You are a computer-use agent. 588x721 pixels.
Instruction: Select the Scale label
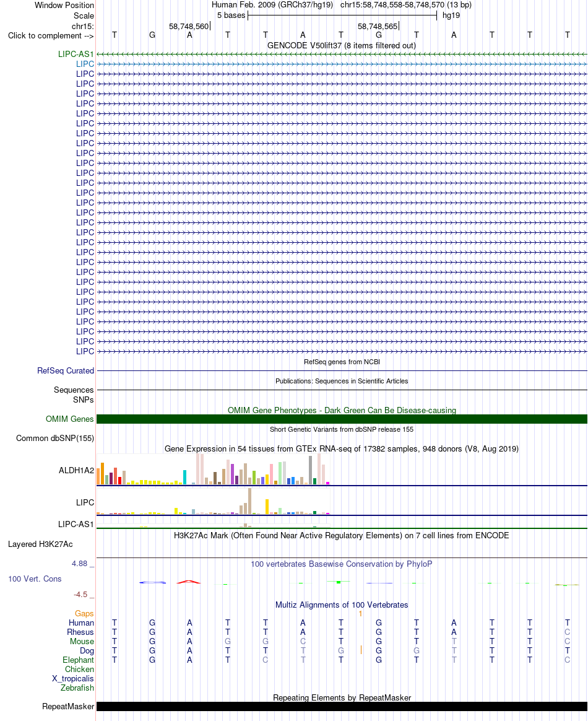point(84,15)
